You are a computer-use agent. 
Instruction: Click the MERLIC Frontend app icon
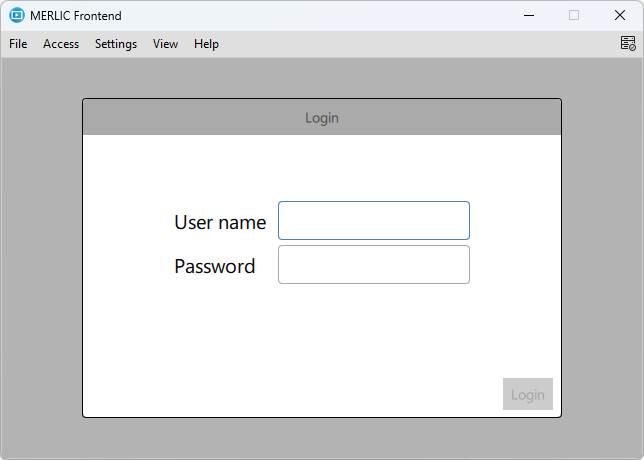tap(16, 15)
